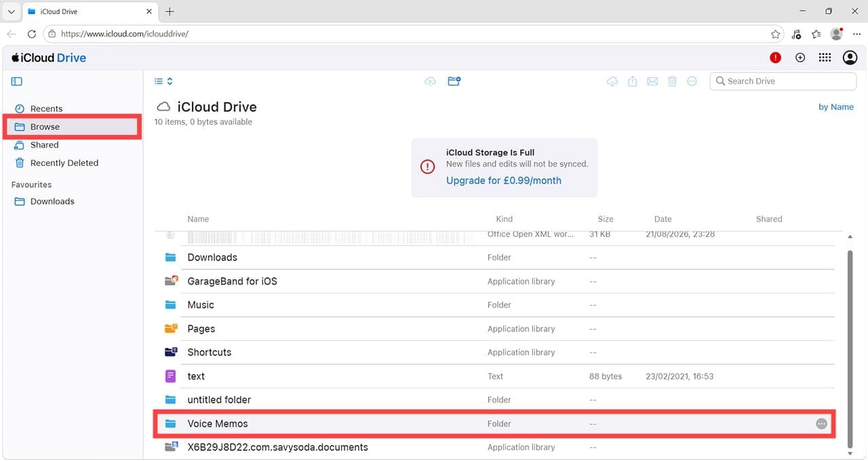Image resolution: width=868 pixels, height=461 pixels.
Task: Open the toolbar more options ellipsis
Action: pyautogui.click(x=692, y=81)
